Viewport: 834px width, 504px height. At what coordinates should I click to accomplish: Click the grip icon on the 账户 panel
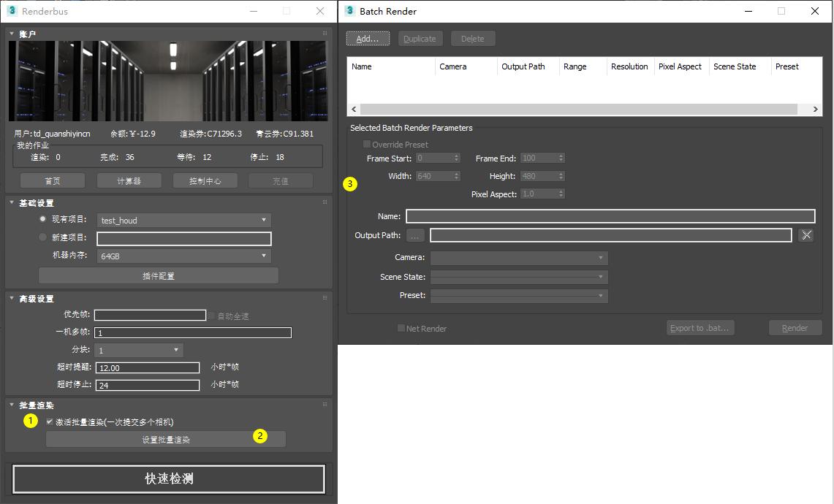(x=325, y=34)
